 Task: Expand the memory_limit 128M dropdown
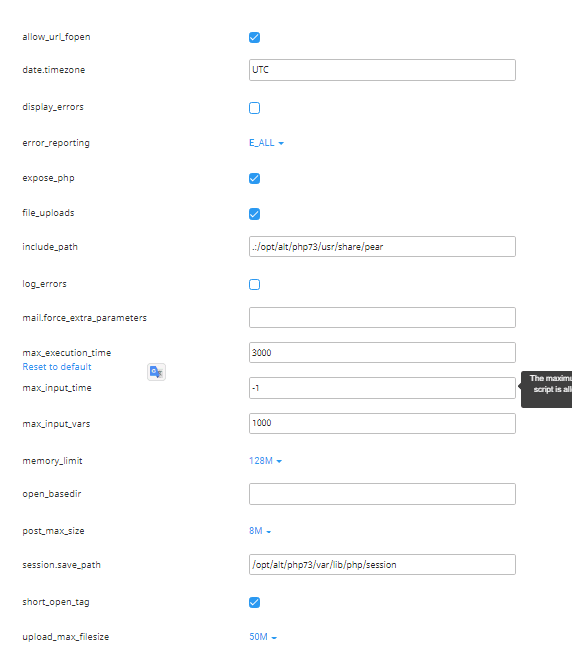click(265, 461)
